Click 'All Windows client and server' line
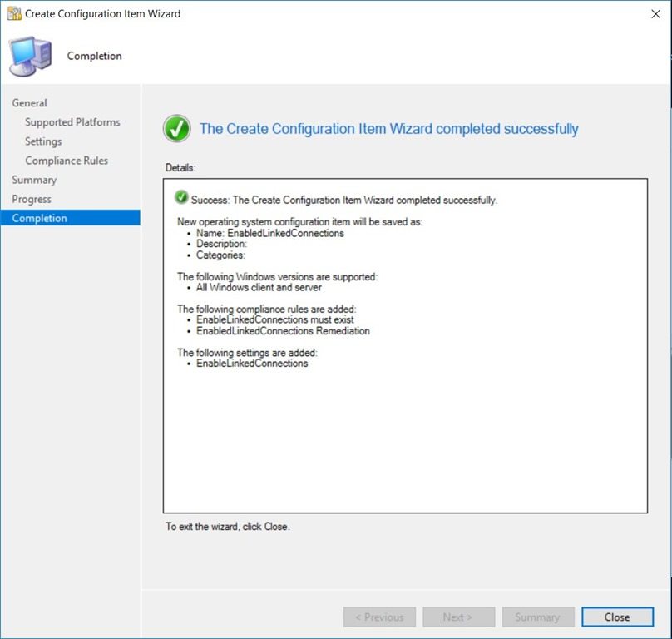Viewport: 672px width, 639px height. click(259, 288)
